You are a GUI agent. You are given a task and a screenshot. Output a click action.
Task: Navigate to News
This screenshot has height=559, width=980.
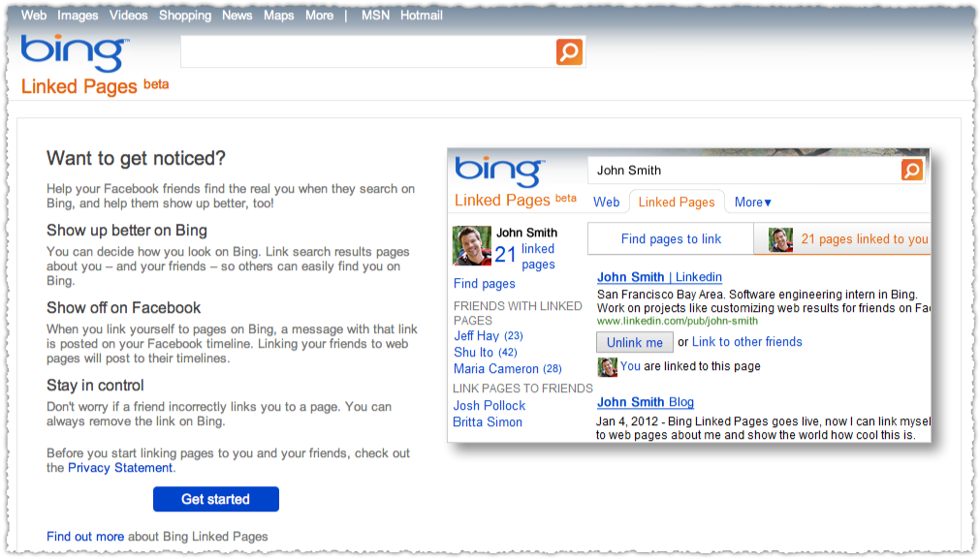point(237,16)
